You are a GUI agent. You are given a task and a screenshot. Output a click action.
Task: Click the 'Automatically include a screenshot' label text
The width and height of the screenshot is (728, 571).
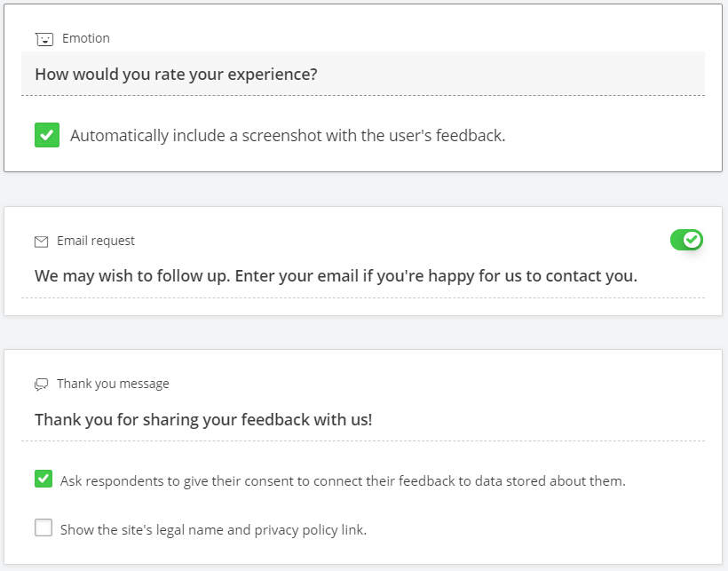288,136
